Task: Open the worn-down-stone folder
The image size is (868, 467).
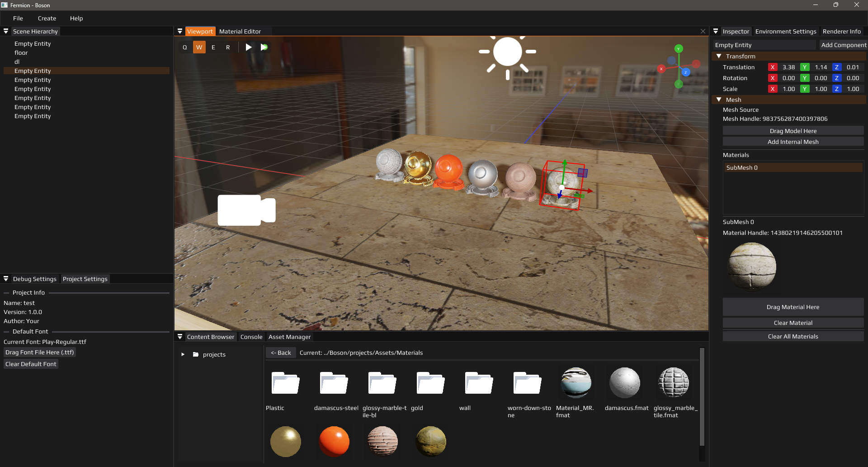Action: [x=527, y=384]
